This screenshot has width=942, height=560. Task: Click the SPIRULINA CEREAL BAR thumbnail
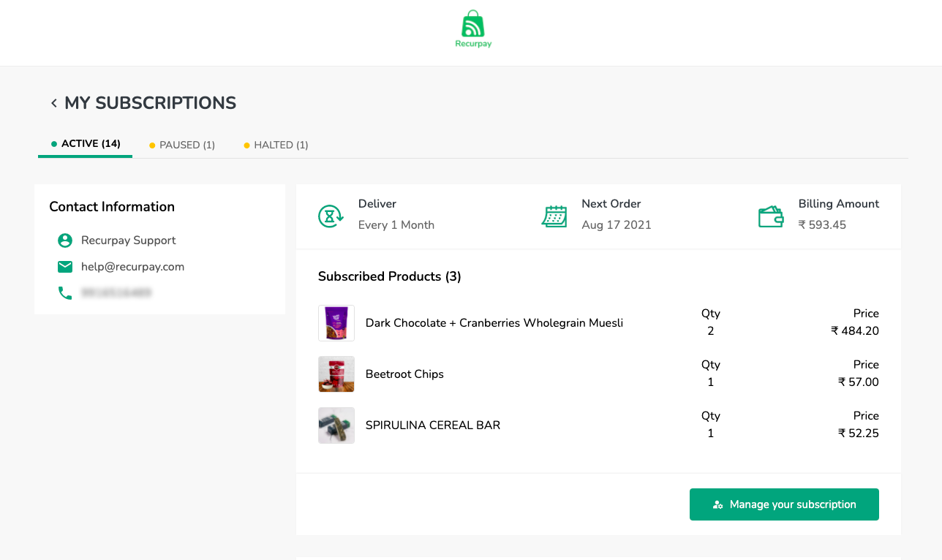tap(336, 425)
